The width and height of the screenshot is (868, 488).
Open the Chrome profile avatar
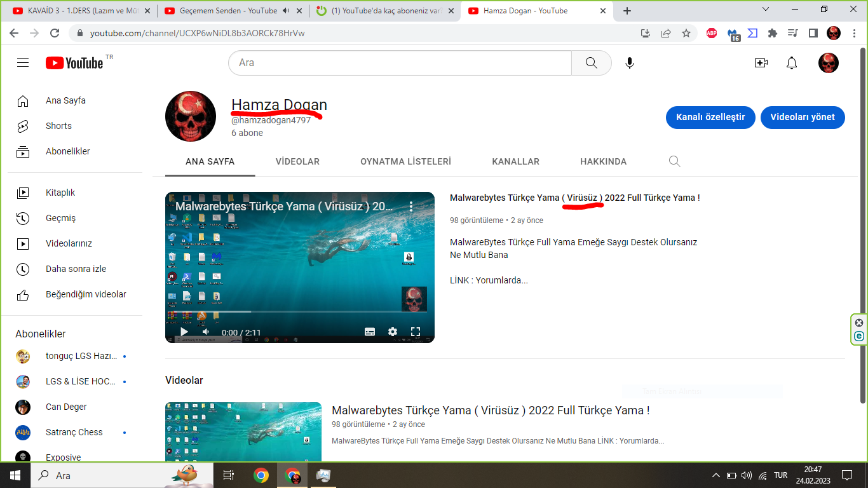click(834, 33)
